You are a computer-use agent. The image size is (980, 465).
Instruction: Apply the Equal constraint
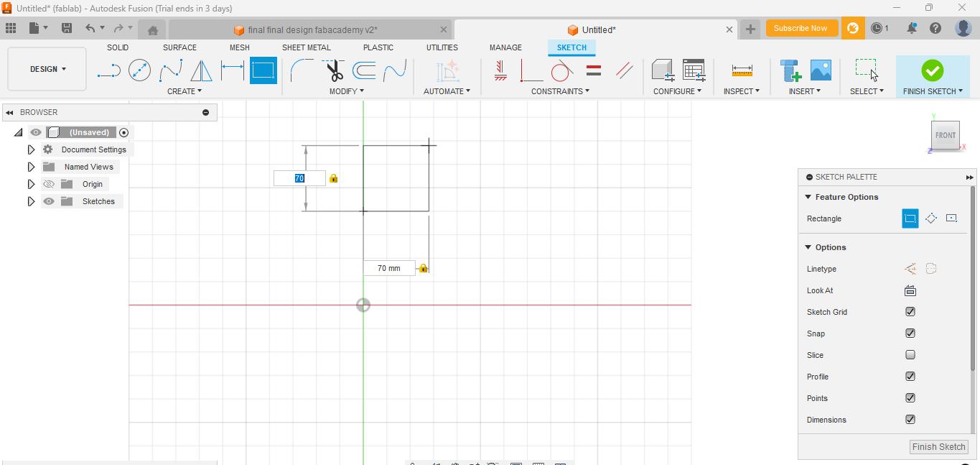[594, 70]
